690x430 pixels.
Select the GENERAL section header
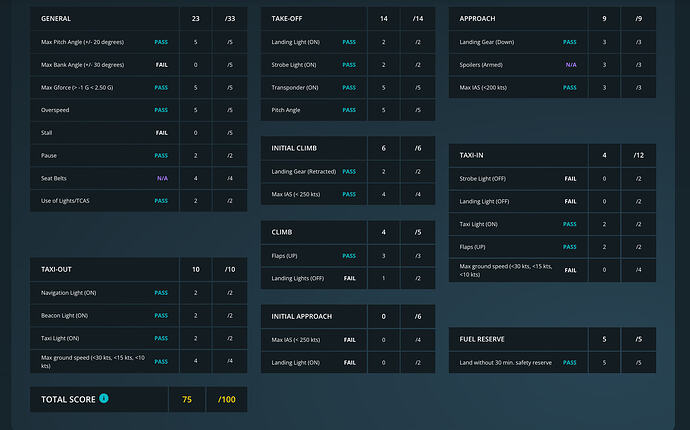[x=56, y=18]
